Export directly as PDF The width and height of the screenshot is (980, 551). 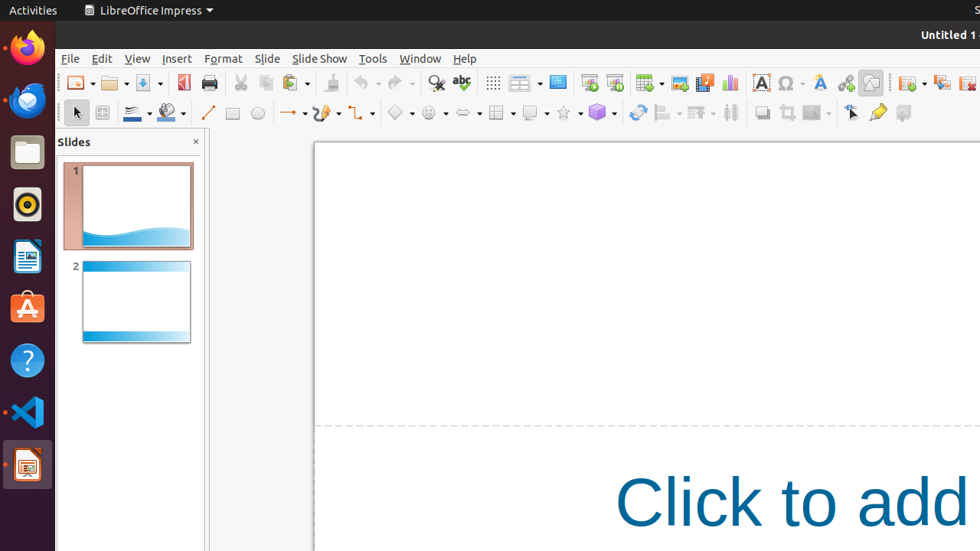pyautogui.click(x=185, y=83)
